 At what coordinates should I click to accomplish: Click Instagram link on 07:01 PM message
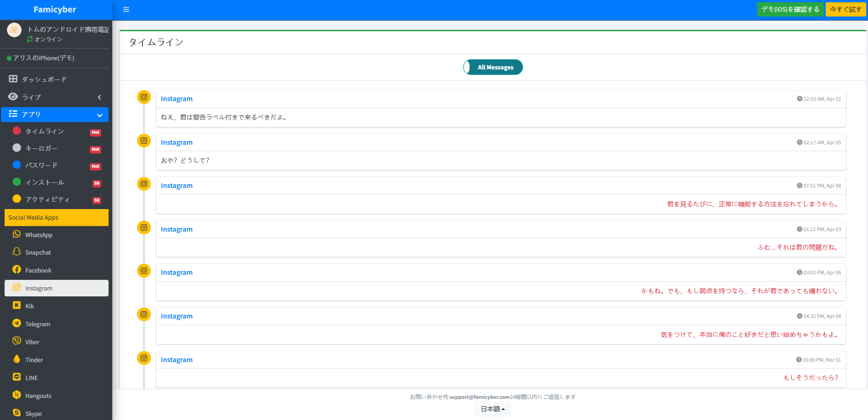[177, 186]
